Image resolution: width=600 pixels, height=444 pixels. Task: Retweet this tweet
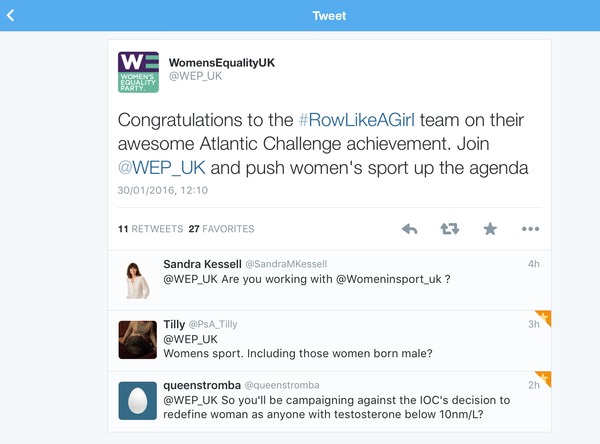coord(450,229)
